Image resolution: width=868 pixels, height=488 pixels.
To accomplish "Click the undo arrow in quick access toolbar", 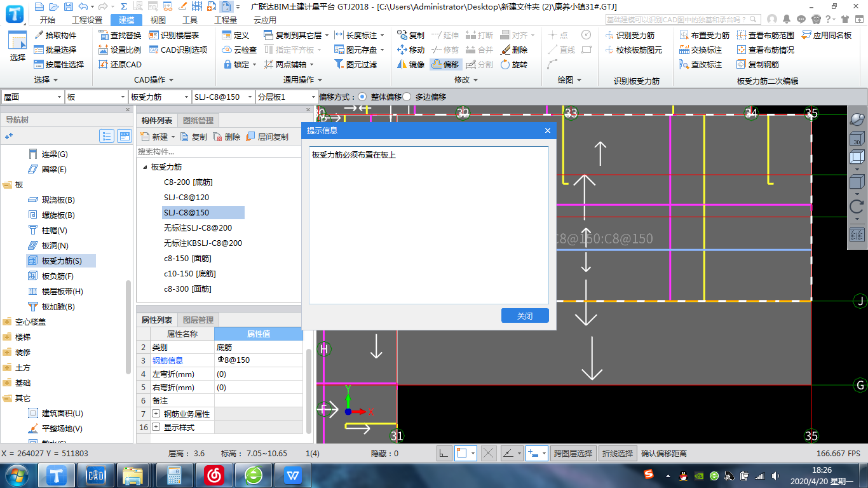I will [x=83, y=7].
